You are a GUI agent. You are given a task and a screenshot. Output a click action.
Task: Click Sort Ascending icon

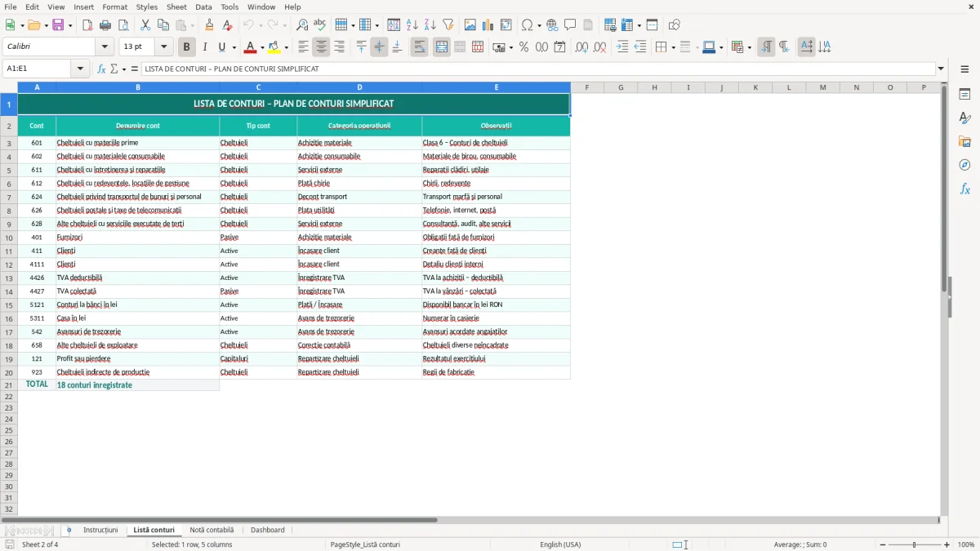[412, 25]
